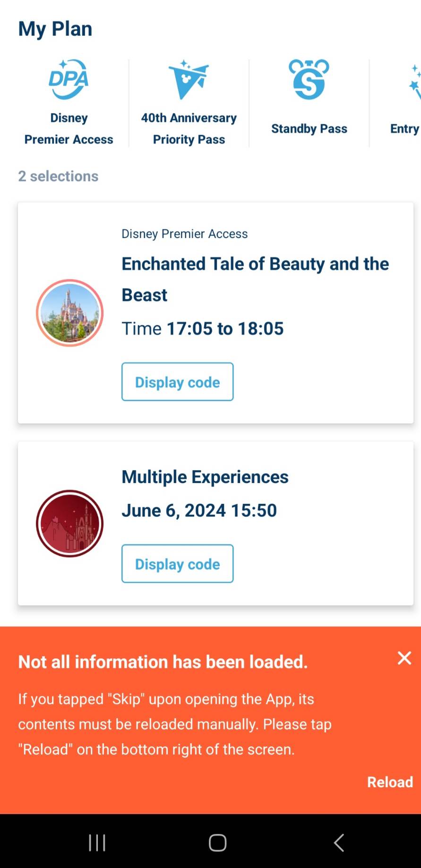Switch to Disney Premier Access tab label
The height and width of the screenshot is (868, 421).
pos(69,129)
